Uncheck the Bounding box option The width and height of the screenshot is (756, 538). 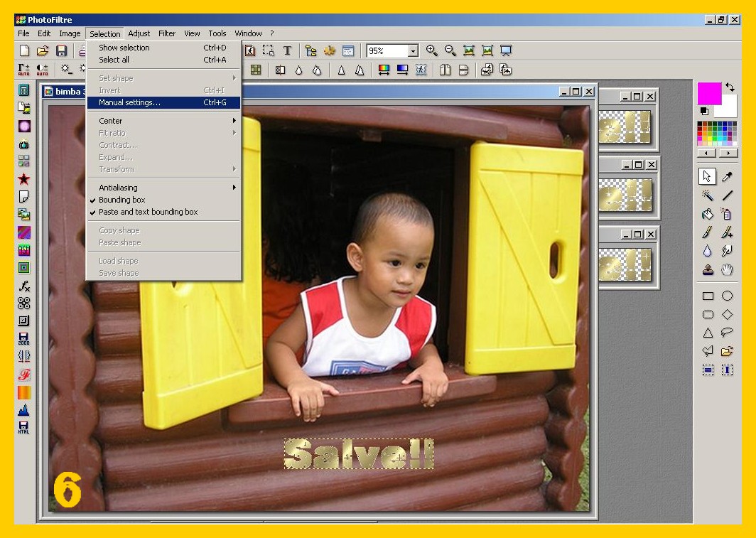(x=122, y=200)
